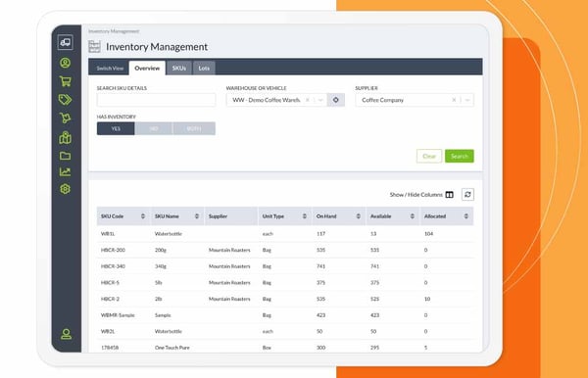Click the green Search button

[460, 157]
